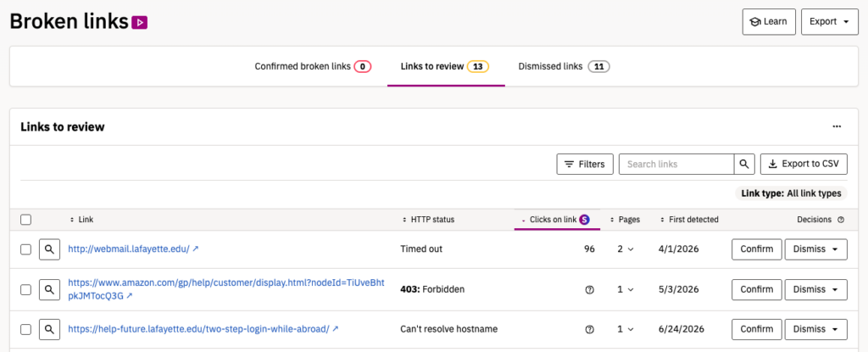Click the "Can't resolve hostname" status
Screen dimensions: 868x352
449,329
